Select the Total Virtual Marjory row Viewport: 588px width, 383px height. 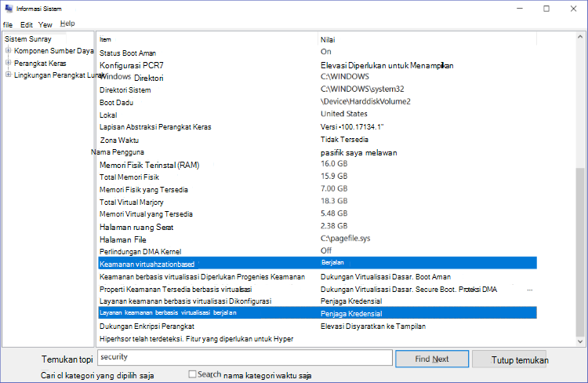318,202
